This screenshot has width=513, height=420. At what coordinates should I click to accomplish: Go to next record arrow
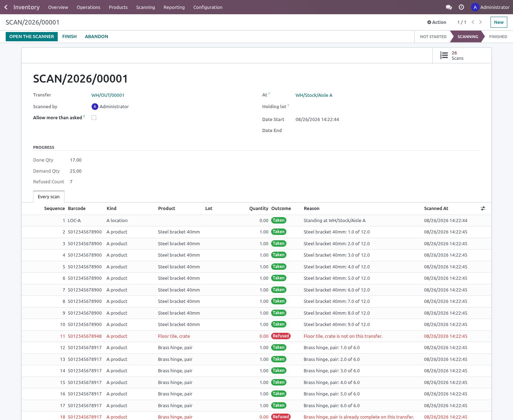[481, 22]
